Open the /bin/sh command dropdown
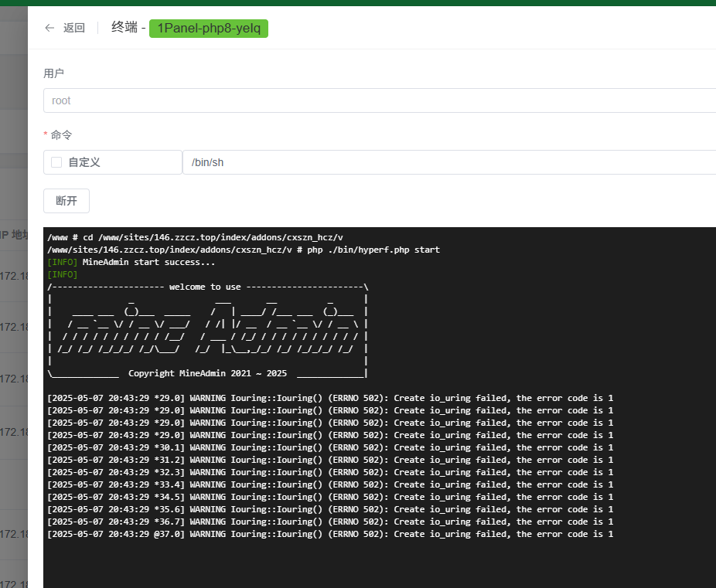The height and width of the screenshot is (588, 716). tap(449, 162)
